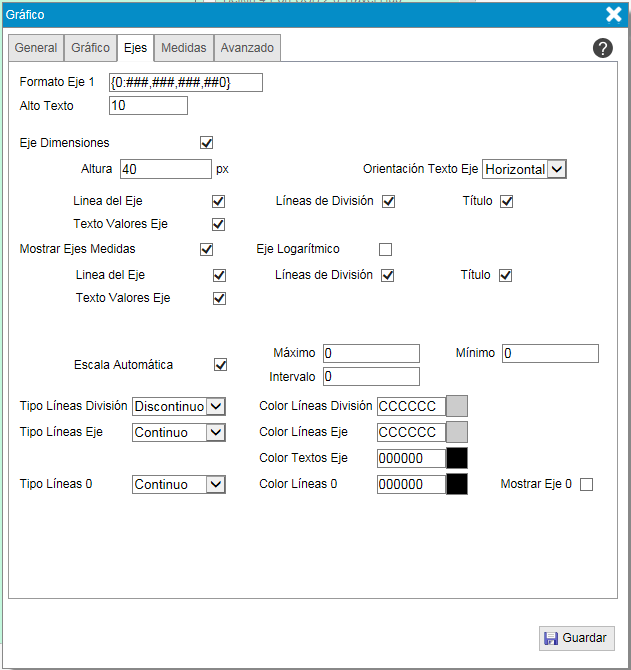Click Guardar button with disk icon

click(x=577, y=638)
